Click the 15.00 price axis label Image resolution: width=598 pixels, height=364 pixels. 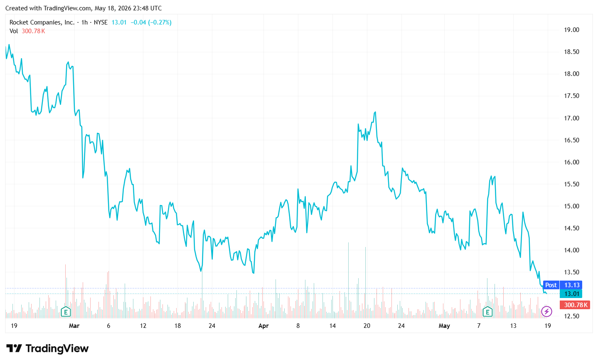[x=571, y=206]
